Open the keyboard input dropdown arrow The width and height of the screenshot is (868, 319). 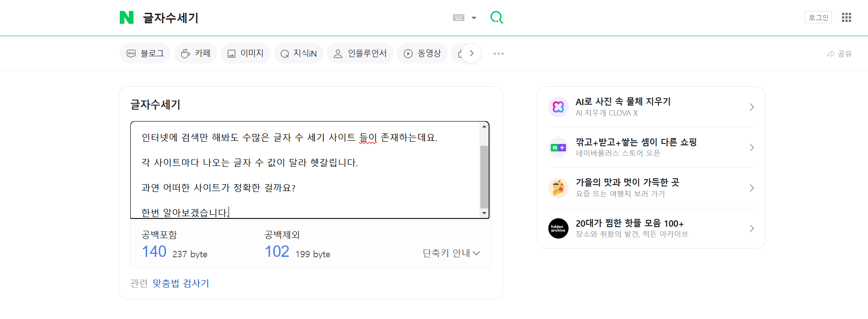tap(474, 17)
